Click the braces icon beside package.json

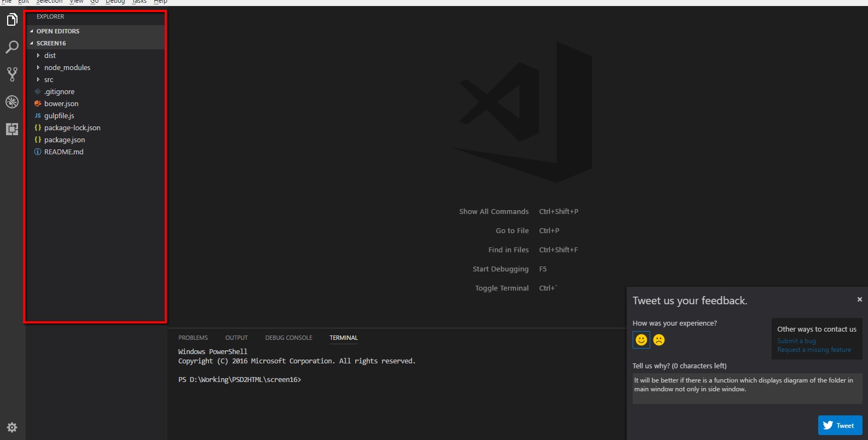point(38,140)
